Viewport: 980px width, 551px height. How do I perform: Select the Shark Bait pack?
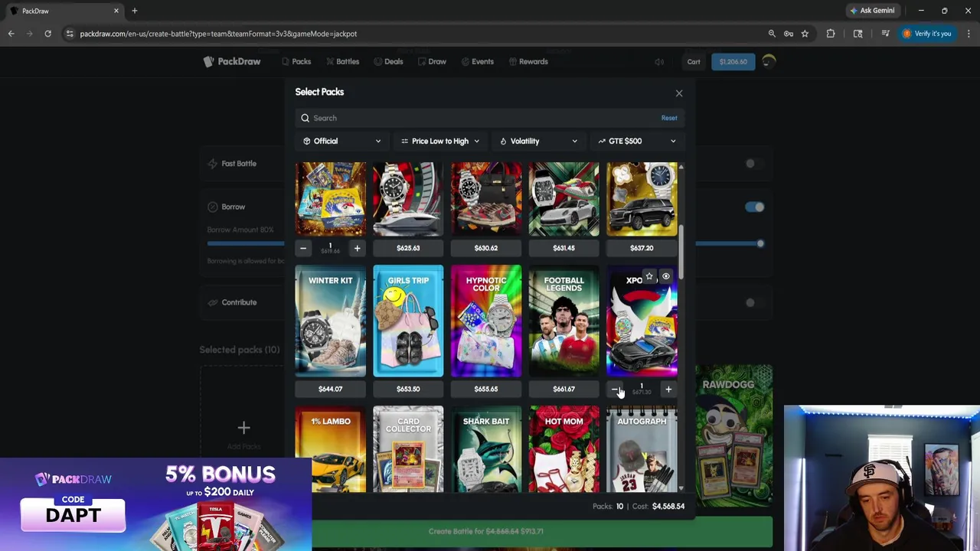[486, 449]
